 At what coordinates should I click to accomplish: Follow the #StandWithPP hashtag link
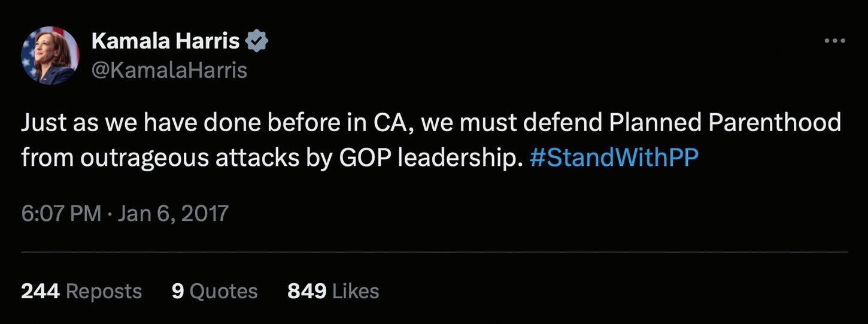click(x=614, y=157)
